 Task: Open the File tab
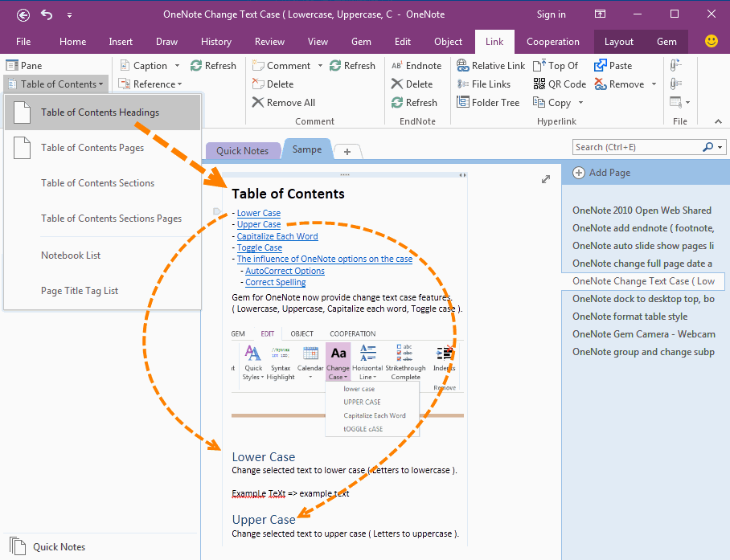(23, 42)
